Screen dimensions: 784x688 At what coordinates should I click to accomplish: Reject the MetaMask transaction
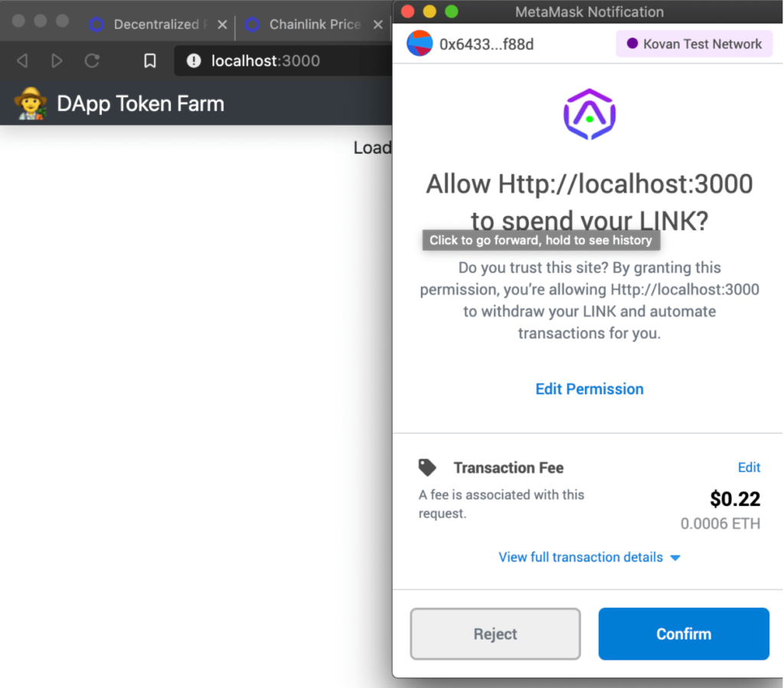click(495, 634)
